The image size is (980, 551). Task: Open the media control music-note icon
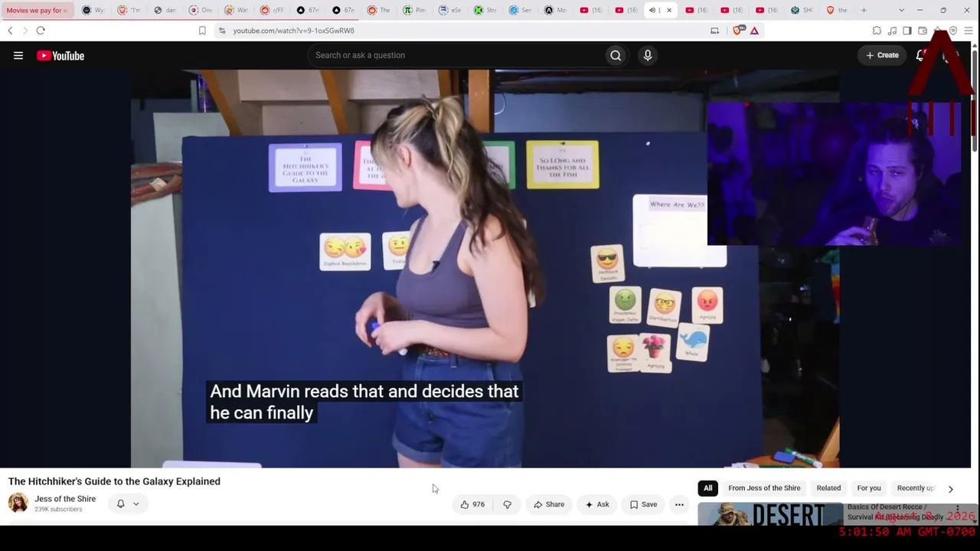pyautogui.click(x=892, y=31)
